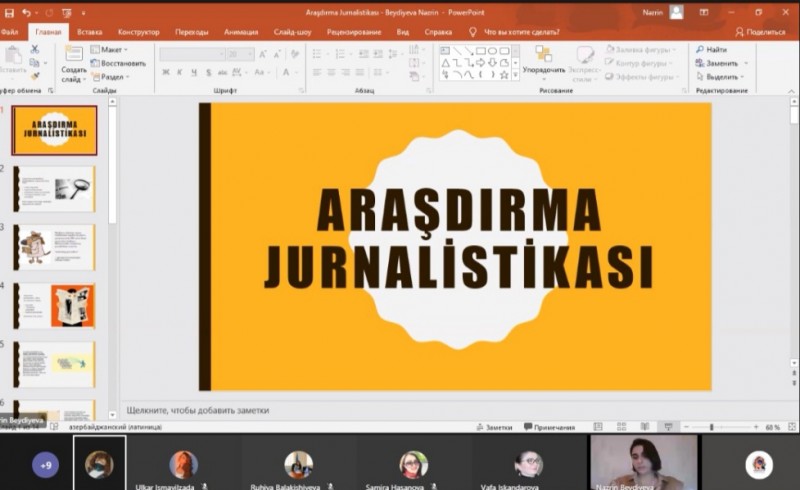The height and width of the screenshot is (490, 800).
Task: Click the Paste clipboard icon
Action: pyautogui.click(x=13, y=55)
